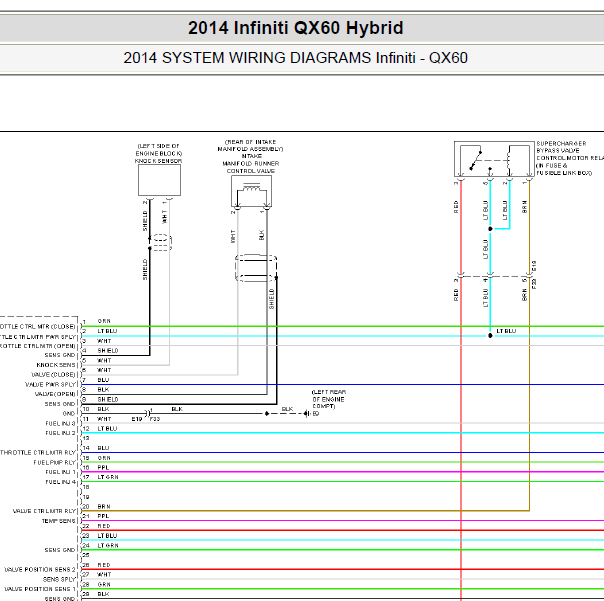Click the E19 F33 connector label
Viewport: 604px width, 601px height.
coord(146,419)
